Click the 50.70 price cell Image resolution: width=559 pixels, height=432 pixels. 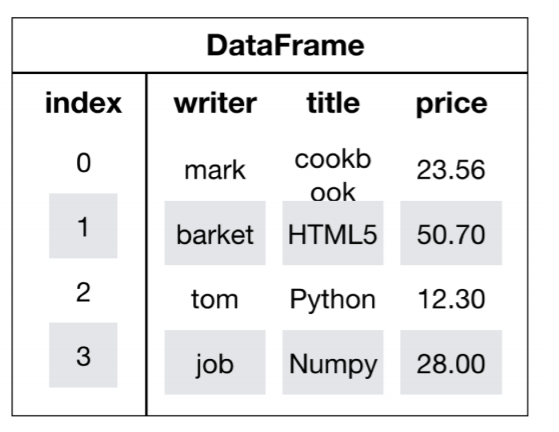coord(451,233)
